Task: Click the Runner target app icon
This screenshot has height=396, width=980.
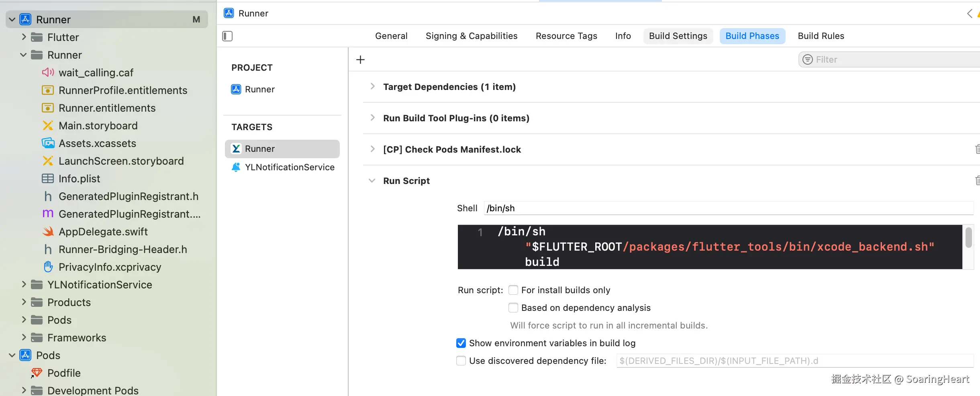Action: (x=236, y=149)
